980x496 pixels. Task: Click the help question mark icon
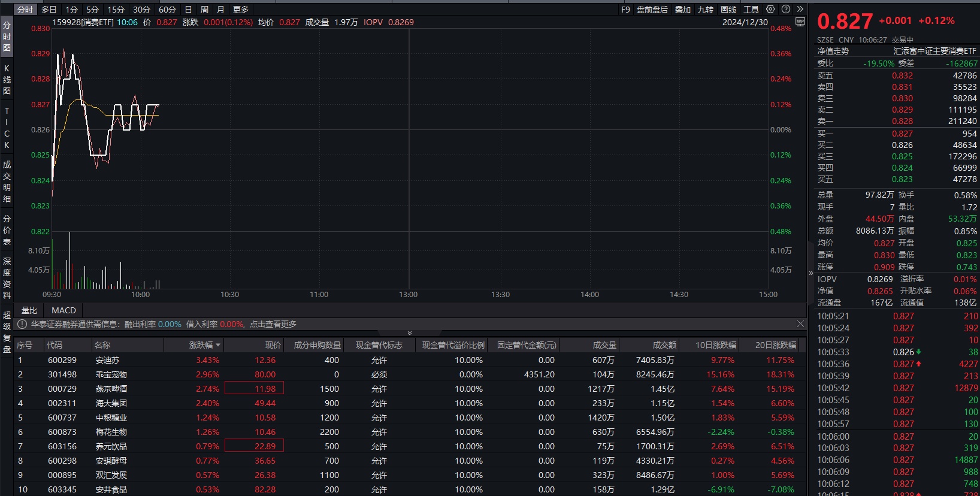(x=785, y=9)
